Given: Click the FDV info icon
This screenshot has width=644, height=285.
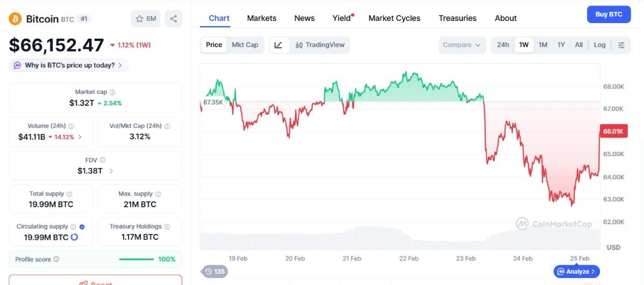Looking at the screenshot, I should [103, 160].
